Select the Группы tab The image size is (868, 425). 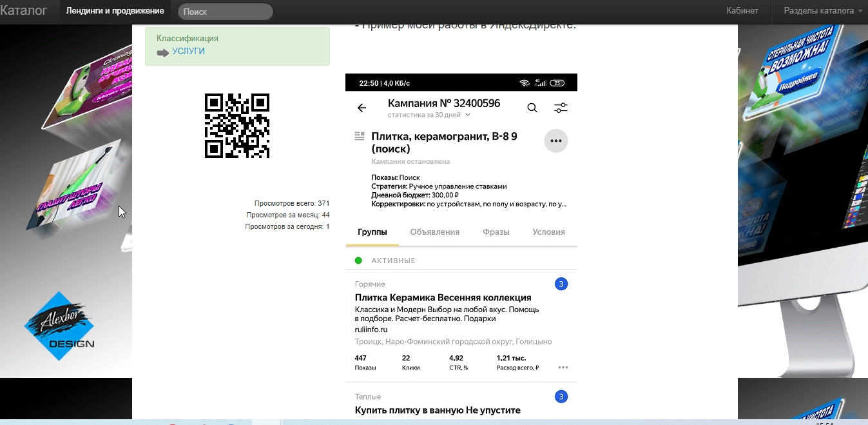[x=372, y=232]
